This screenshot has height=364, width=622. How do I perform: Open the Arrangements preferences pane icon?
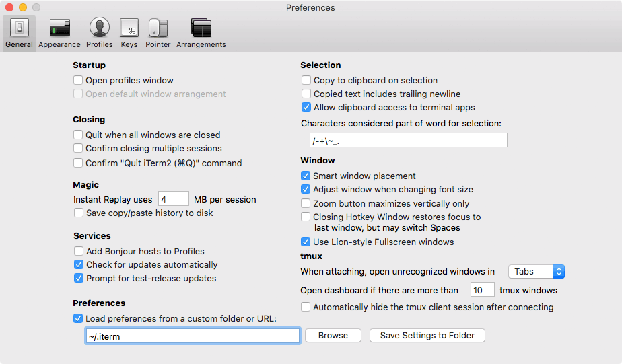click(x=201, y=28)
